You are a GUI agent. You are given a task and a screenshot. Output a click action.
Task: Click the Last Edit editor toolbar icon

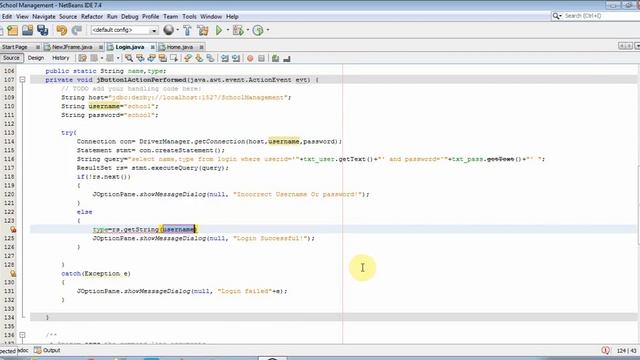click(x=83, y=58)
